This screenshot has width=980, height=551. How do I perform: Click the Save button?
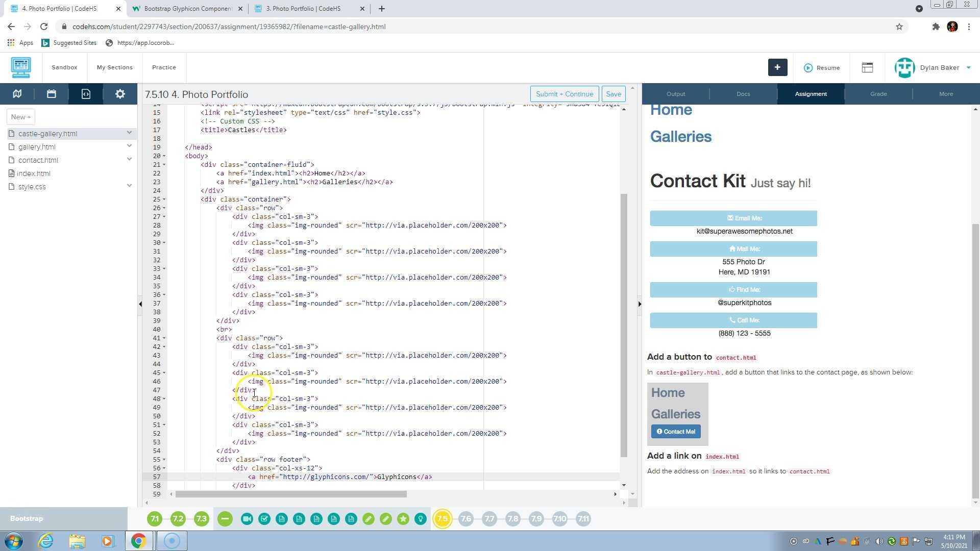613,94
